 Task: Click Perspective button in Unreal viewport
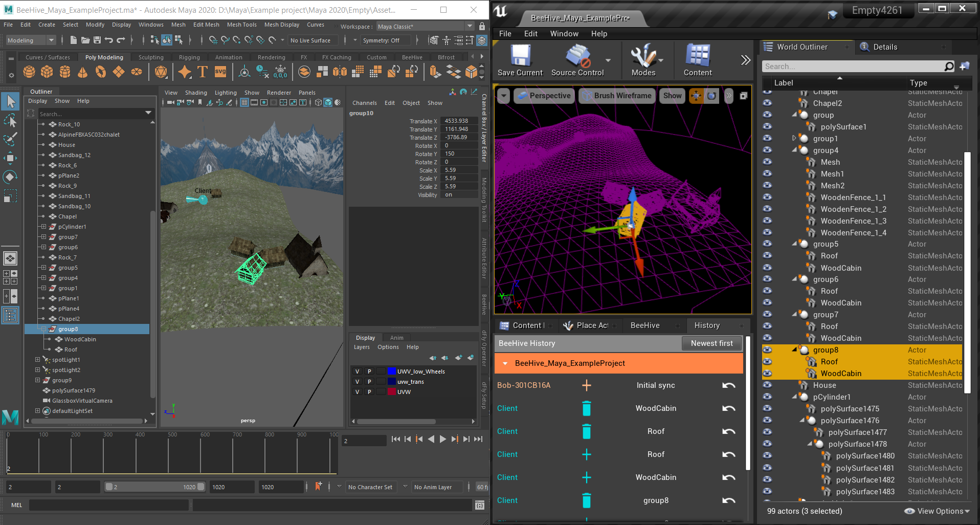coord(543,96)
